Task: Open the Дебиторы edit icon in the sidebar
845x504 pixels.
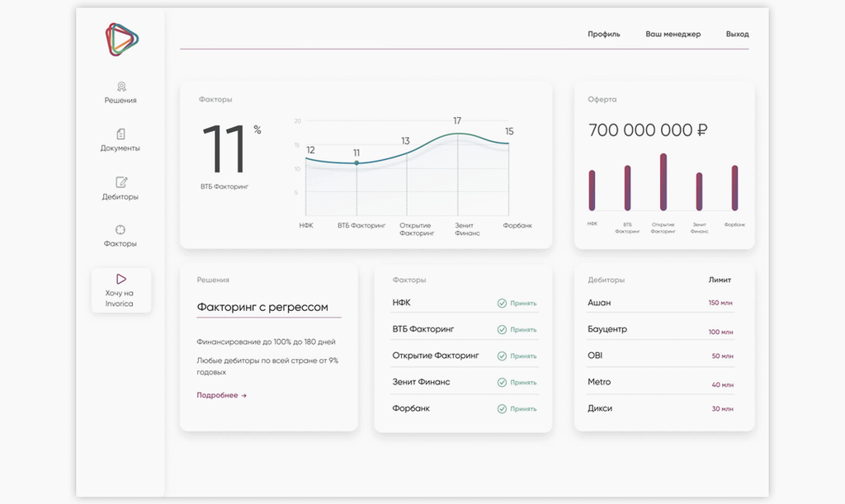Action: click(121, 182)
